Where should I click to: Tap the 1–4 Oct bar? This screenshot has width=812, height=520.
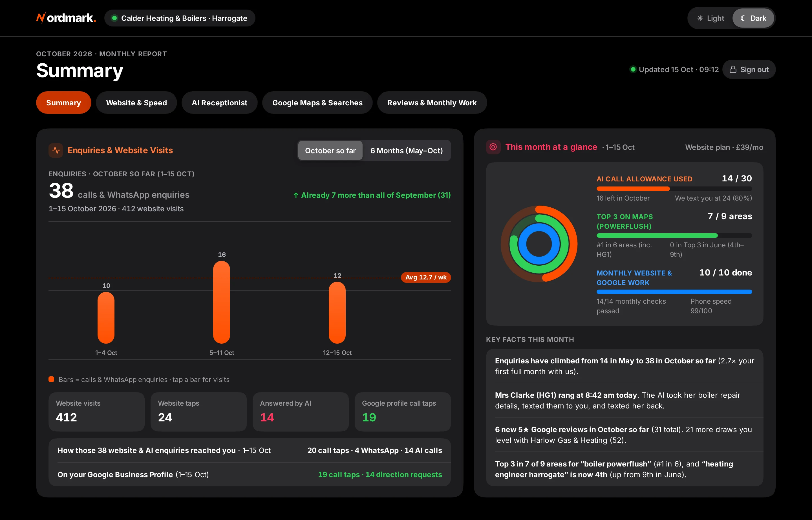(x=106, y=318)
